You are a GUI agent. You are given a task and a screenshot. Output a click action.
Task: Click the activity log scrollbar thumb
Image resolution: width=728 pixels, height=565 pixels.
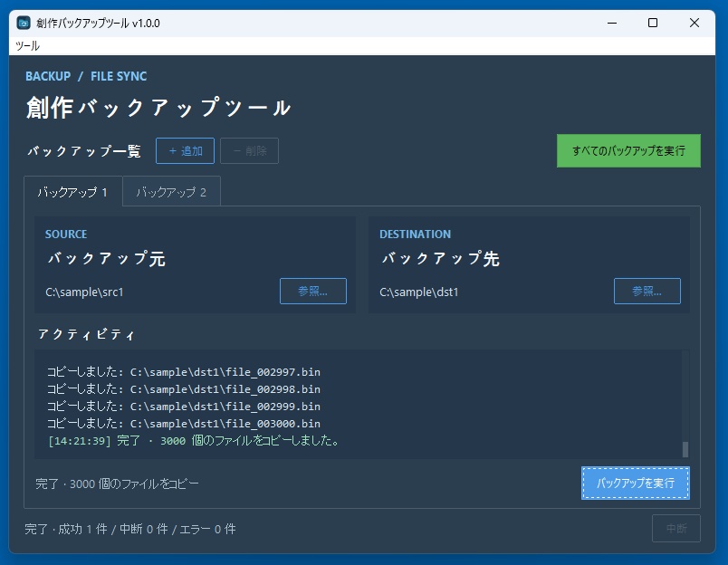(x=685, y=449)
